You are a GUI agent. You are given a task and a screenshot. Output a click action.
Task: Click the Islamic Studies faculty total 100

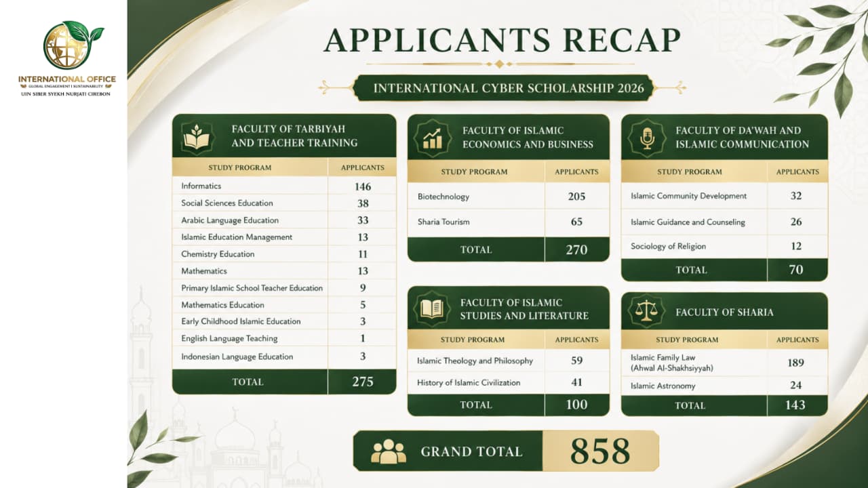[x=577, y=405]
